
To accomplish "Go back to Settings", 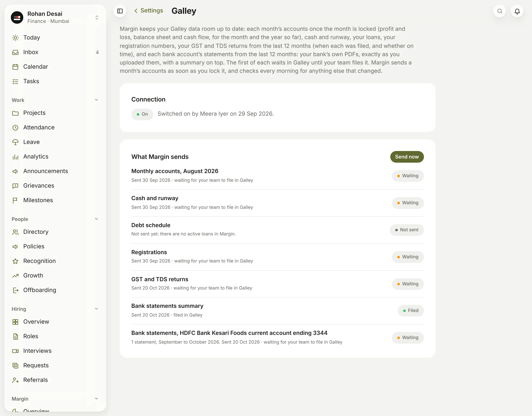I will click(149, 11).
